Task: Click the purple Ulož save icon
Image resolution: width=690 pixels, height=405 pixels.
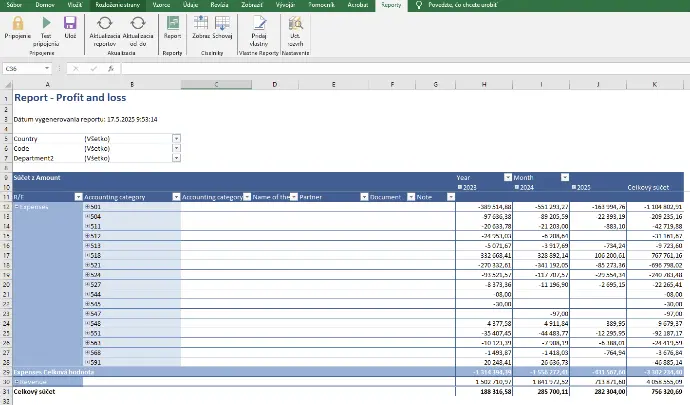Action: pyautogui.click(x=70, y=23)
